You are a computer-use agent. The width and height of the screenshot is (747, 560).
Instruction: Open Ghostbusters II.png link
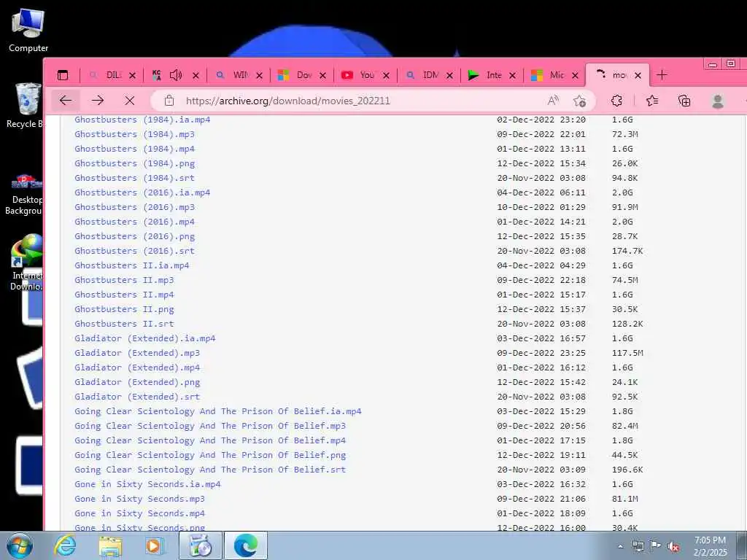pyautogui.click(x=124, y=309)
